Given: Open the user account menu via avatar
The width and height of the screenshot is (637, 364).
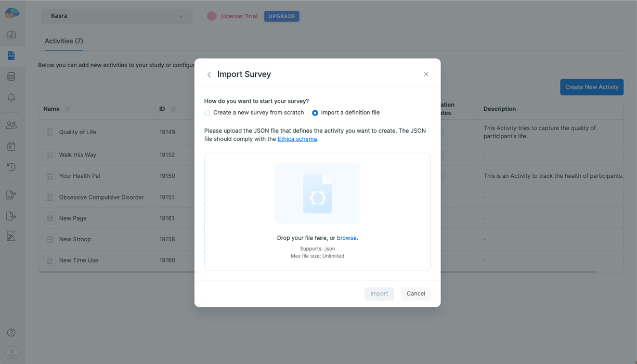Looking at the screenshot, I should [11, 353].
